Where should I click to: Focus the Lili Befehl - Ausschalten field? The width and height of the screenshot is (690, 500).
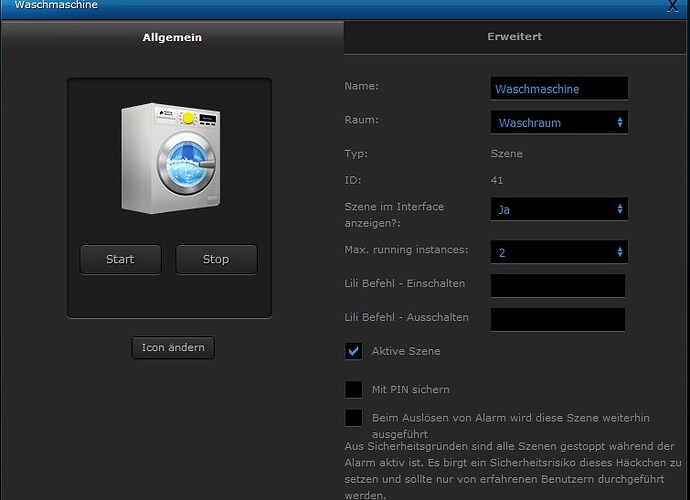click(557, 319)
